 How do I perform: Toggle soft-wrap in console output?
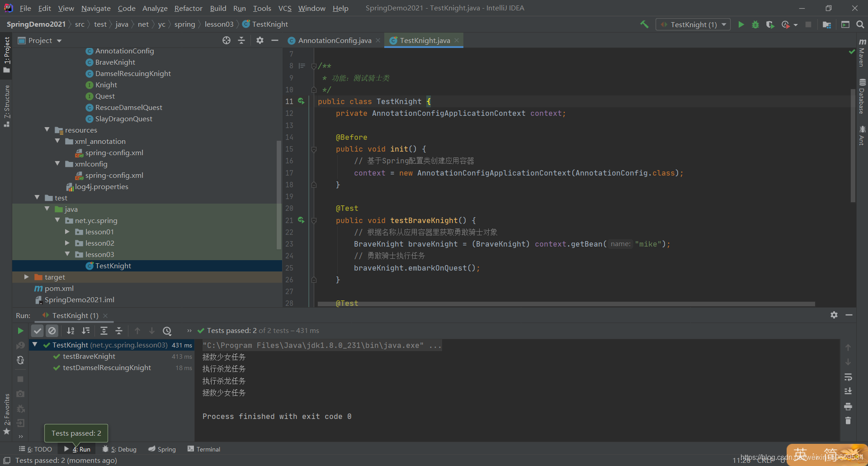pos(848,377)
